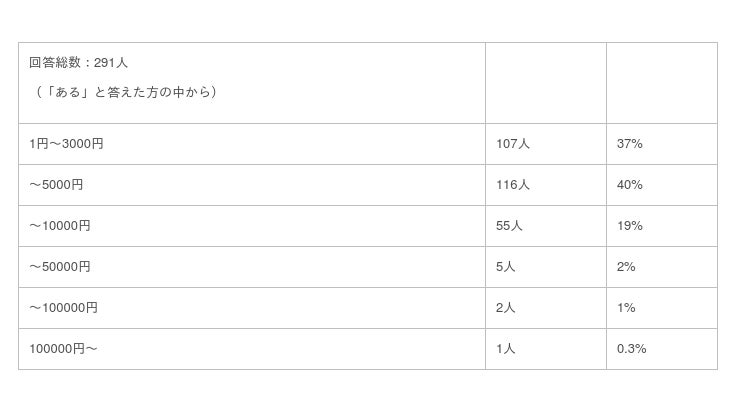The image size is (740, 410).
Task: Click the '1%' percentage cell
Action: coord(626,308)
